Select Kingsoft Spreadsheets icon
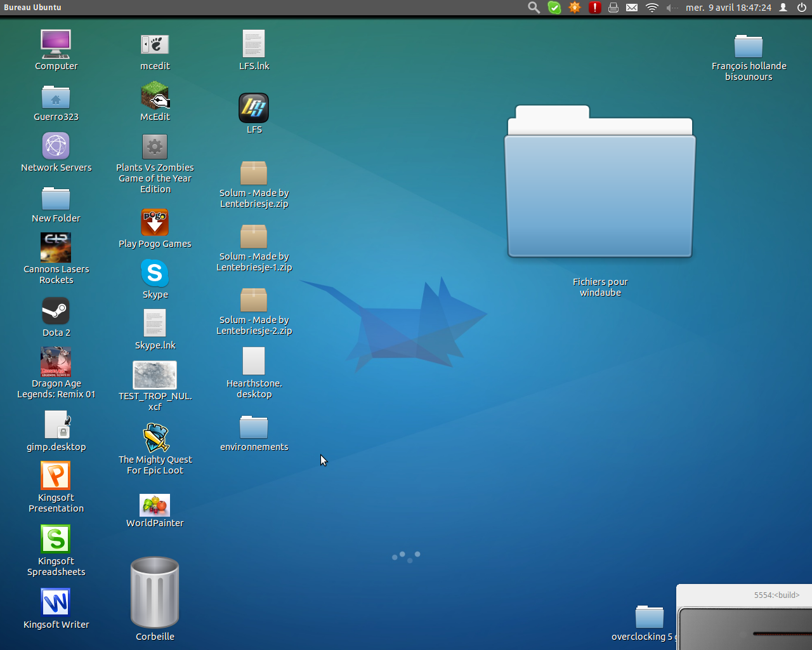 pyautogui.click(x=56, y=539)
